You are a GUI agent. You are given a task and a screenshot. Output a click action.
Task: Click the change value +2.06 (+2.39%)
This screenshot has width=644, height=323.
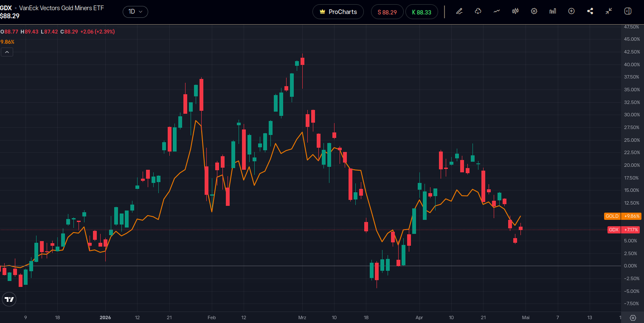pyautogui.click(x=98, y=31)
